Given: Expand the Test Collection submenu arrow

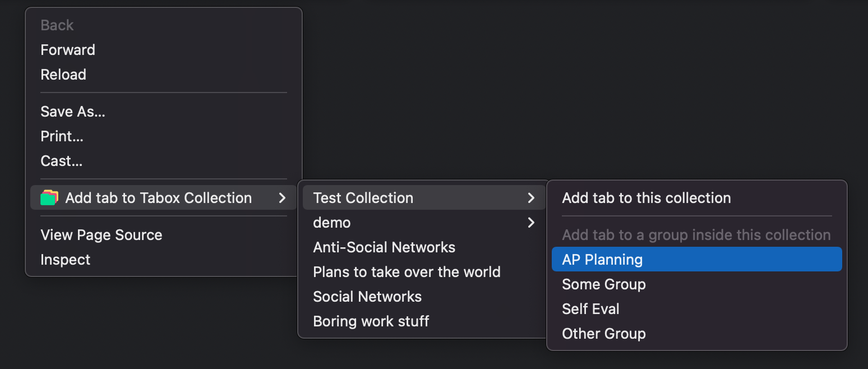Looking at the screenshot, I should tap(530, 197).
